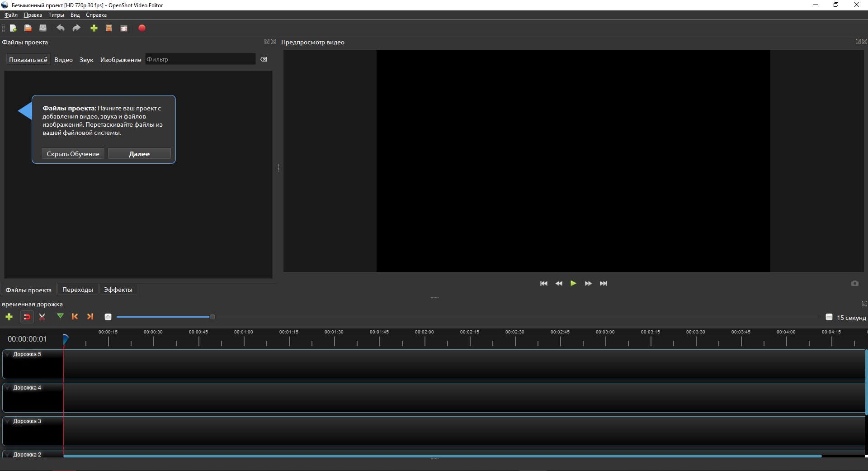The height and width of the screenshot is (471, 868).
Task: Add a new track to the timeline
Action: point(9,317)
